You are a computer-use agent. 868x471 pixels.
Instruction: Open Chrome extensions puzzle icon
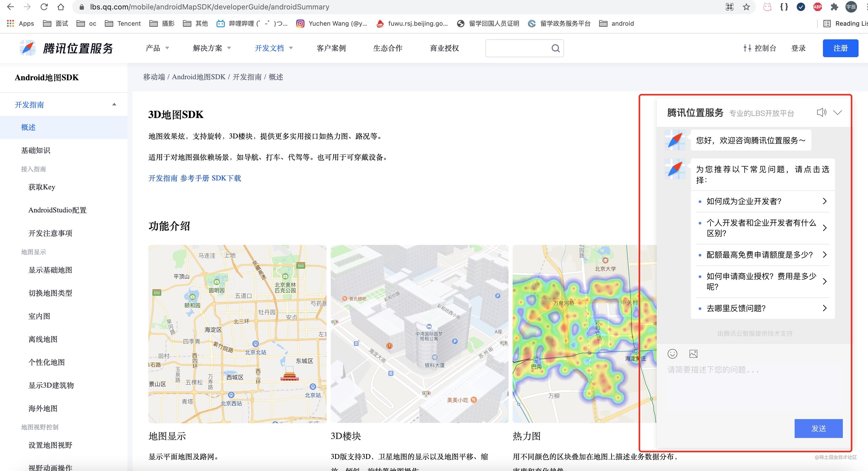pos(834,7)
